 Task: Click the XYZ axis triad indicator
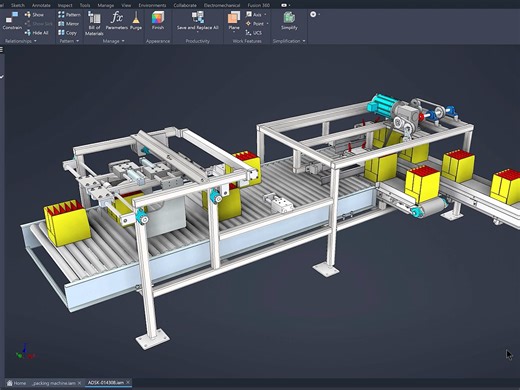tap(25, 352)
